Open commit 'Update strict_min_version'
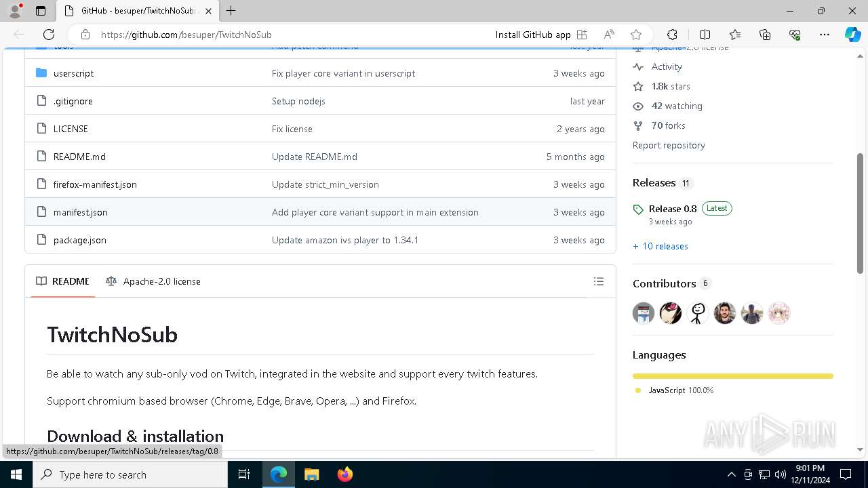 [x=325, y=184]
